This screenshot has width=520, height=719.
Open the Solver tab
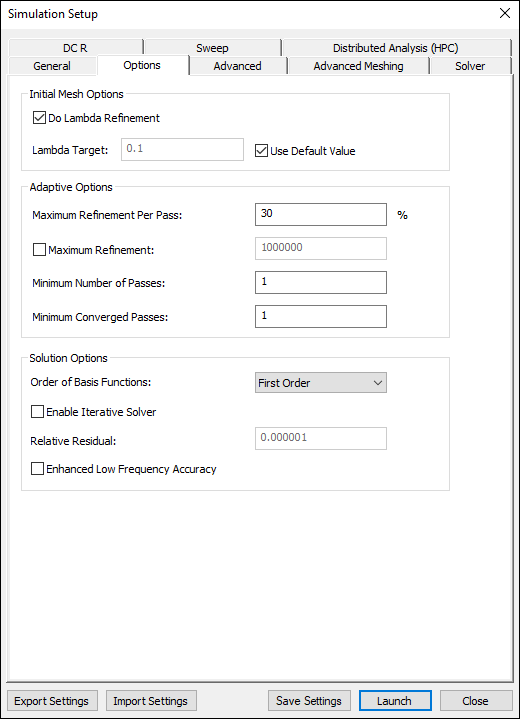click(470, 66)
